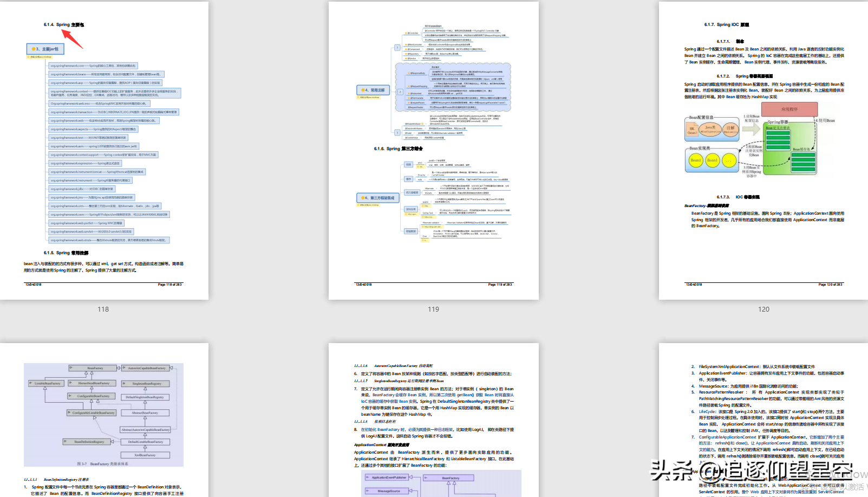The height and width of the screenshot is (497, 868).
Task: Click the 'org.springframework.asm' node
Action: point(94,146)
